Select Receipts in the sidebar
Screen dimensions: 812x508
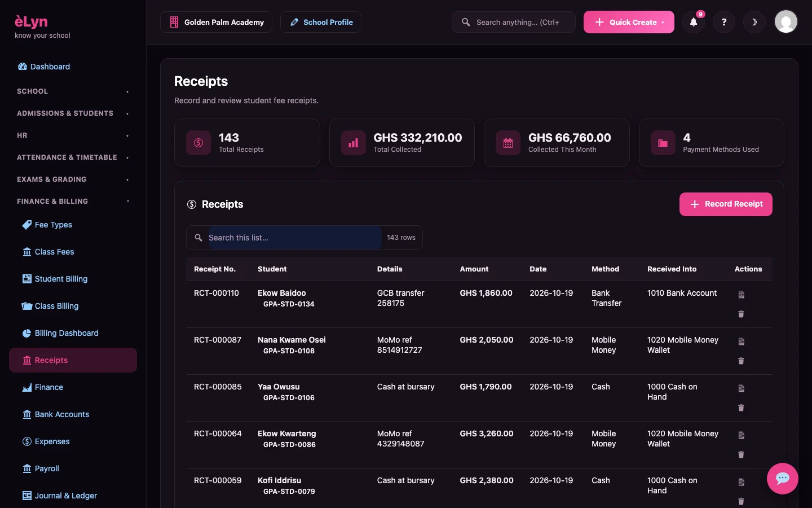73,360
